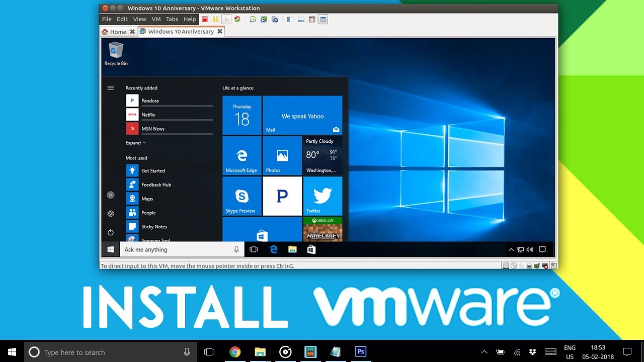Open File Explorer in guest taskbar
The width and height of the screenshot is (644, 362).
292,249
